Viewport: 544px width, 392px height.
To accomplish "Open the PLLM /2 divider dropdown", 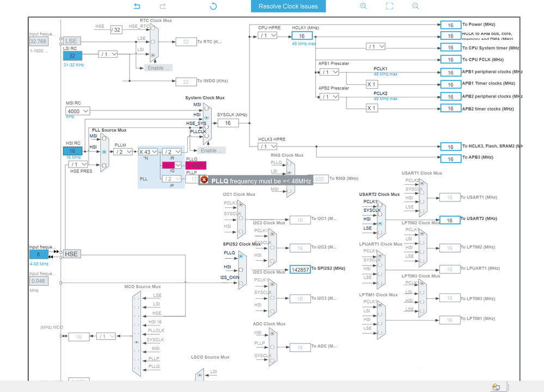I will tap(123, 152).
